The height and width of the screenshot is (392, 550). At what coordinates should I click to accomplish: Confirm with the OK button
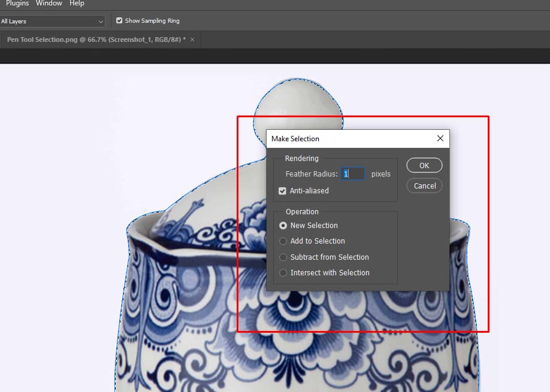coord(424,165)
